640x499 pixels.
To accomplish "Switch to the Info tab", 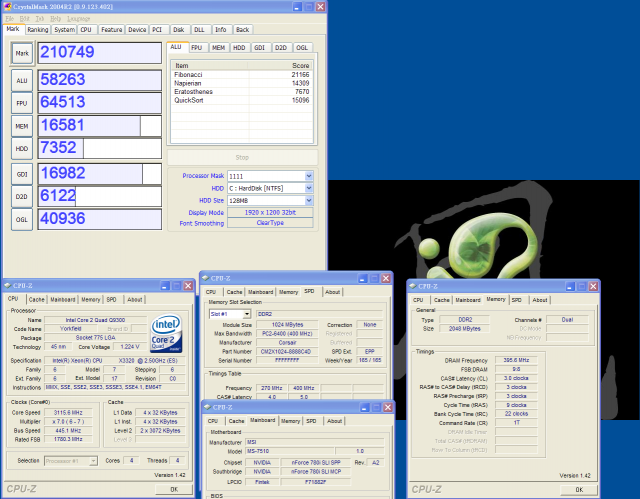I will coord(220,30).
